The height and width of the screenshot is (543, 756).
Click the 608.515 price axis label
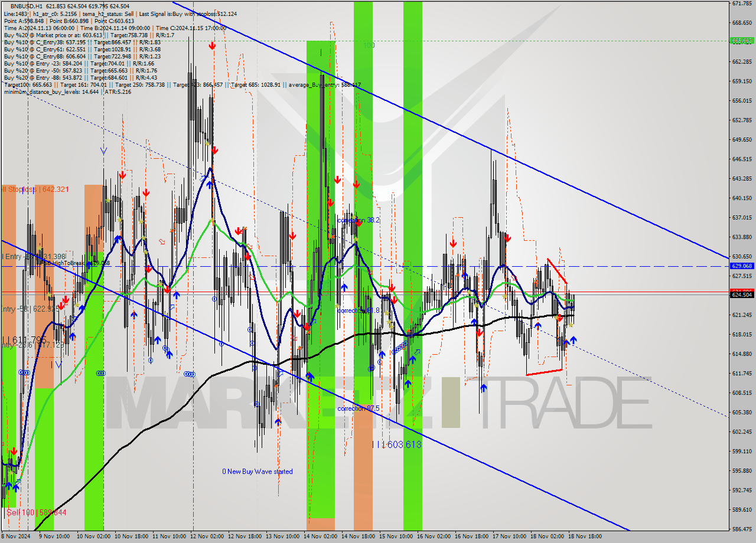(x=742, y=393)
